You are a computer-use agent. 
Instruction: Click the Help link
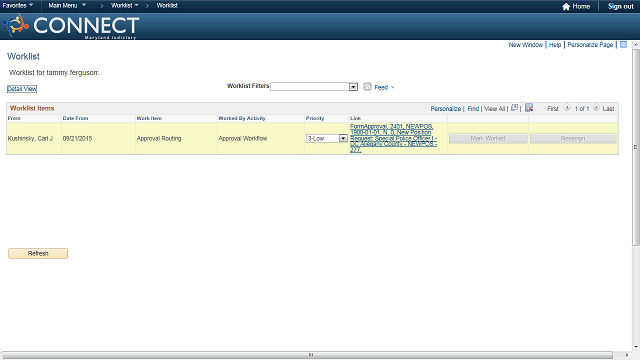click(555, 45)
